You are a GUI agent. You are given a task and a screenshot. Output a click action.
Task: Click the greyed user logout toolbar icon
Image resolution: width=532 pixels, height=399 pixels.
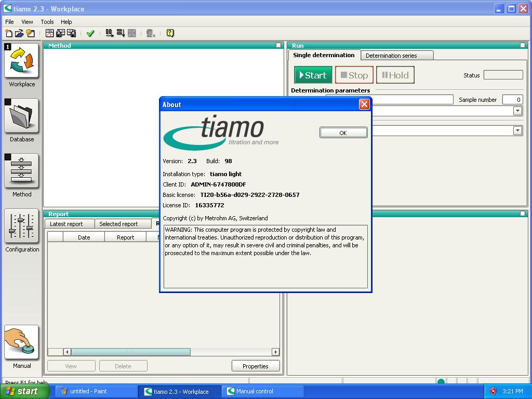click(151, 33)
